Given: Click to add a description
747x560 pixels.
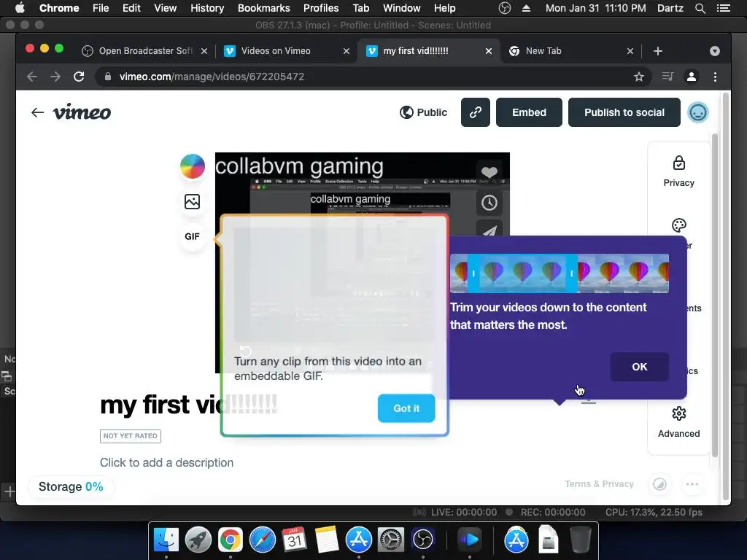Looking at the screenshot, I should (x=167, y=462).
